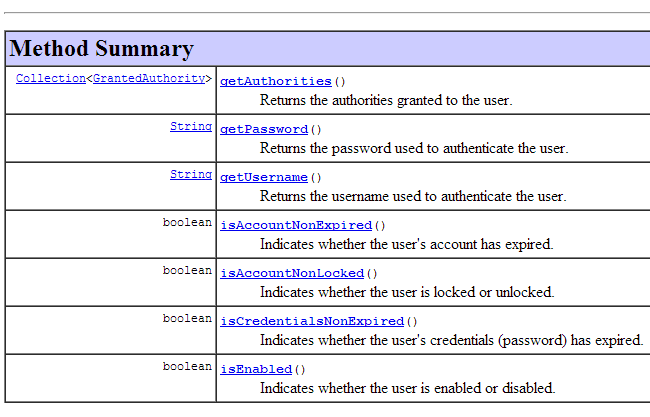Go to the getPassword method details
This screenshot has height=417, width=650.
(x=264, y=129)
